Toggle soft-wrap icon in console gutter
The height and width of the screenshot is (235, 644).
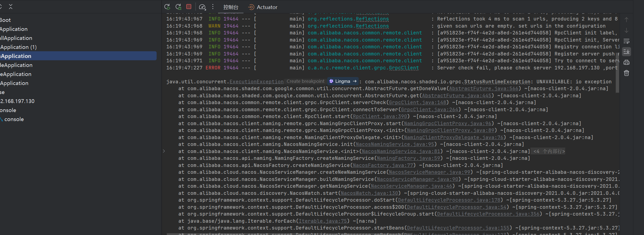click(x=626, y=41)
